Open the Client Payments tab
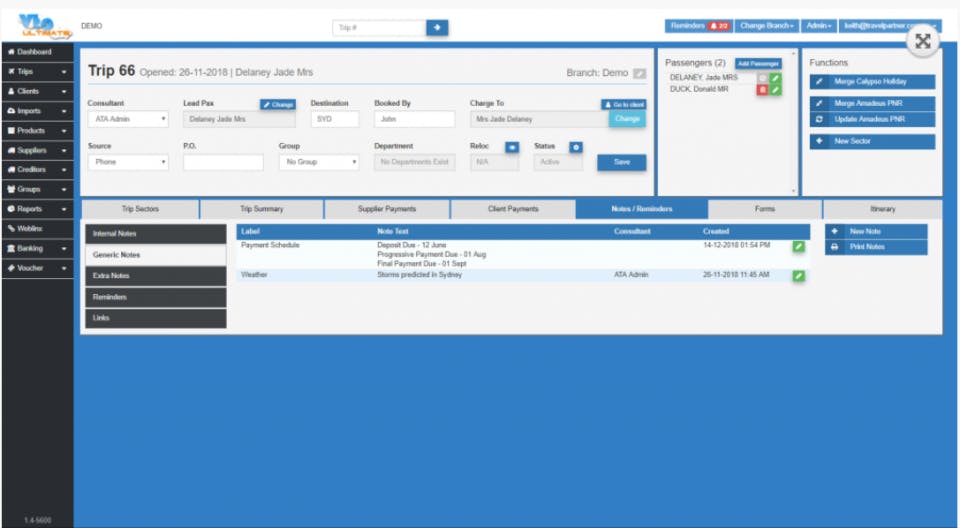Screen dimensions: 960x528 click(x=513, y=209)
